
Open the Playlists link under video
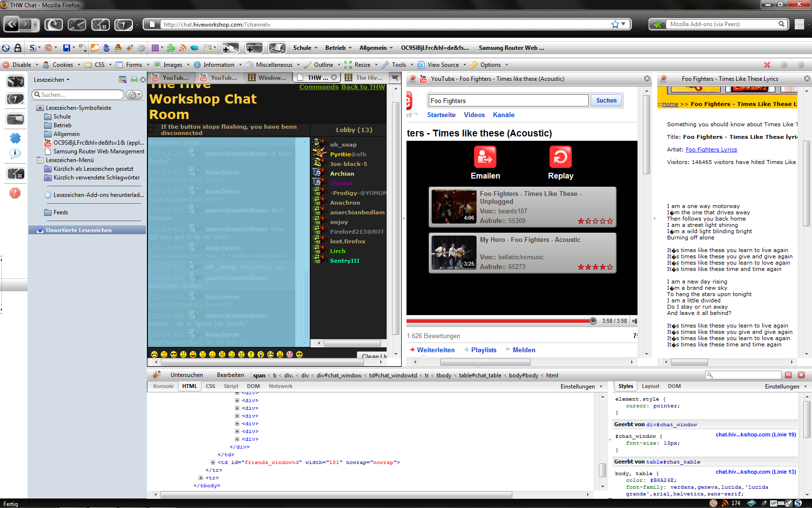coord(484,350)
